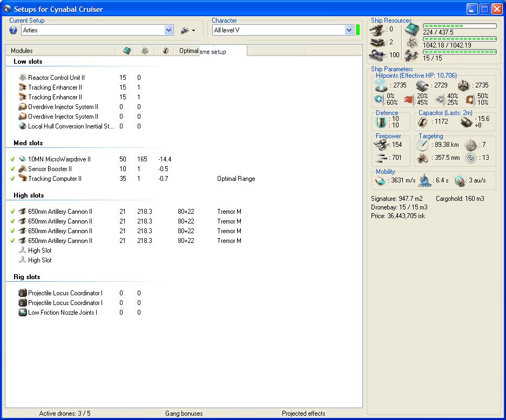The height and width of the screenshot is (420, 506).
Task: Click the scan resolution icon 357.5 mm
Action: 422,158
